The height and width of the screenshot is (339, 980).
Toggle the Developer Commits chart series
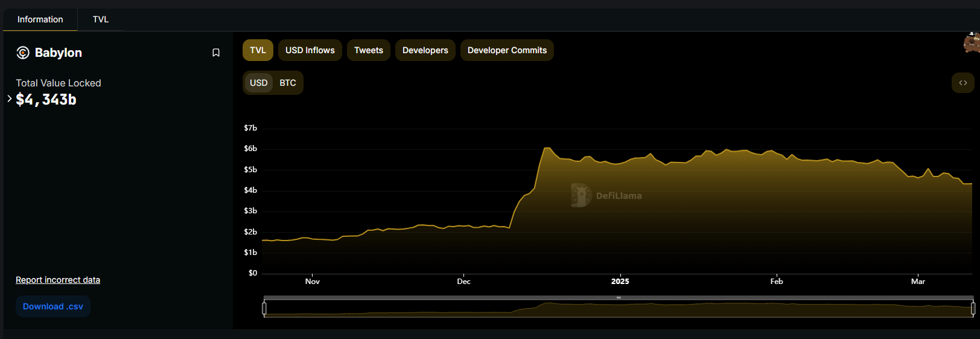pyautogui.click(x=507, y=50)
